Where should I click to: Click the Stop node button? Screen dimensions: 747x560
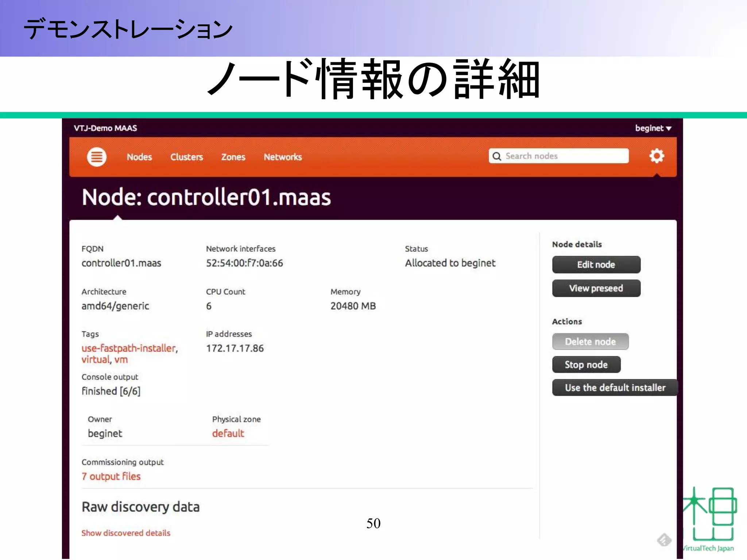click(x=586, y=365)
